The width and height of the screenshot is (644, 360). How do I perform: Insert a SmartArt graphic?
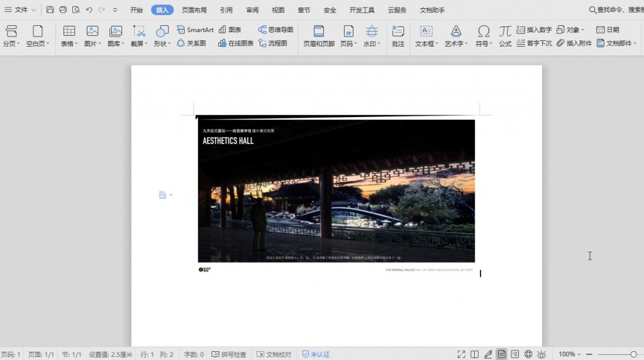click(196, 30)
